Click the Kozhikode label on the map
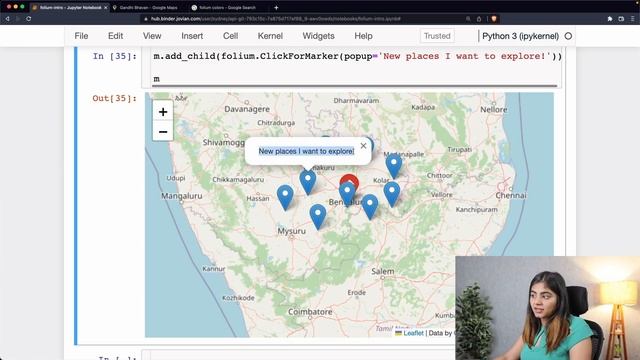Viewport: 640px width, 360px height. click(x=238, y=298)
